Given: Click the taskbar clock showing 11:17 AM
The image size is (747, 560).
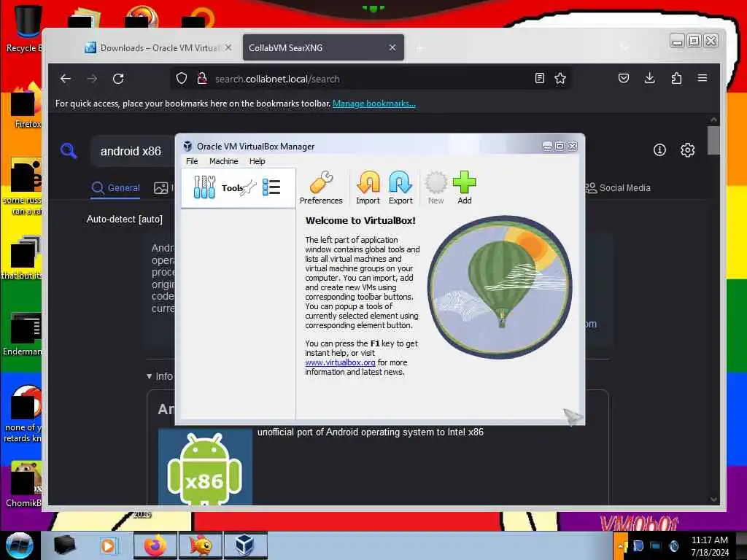Looking at the screenshot, I should (710, 545).
